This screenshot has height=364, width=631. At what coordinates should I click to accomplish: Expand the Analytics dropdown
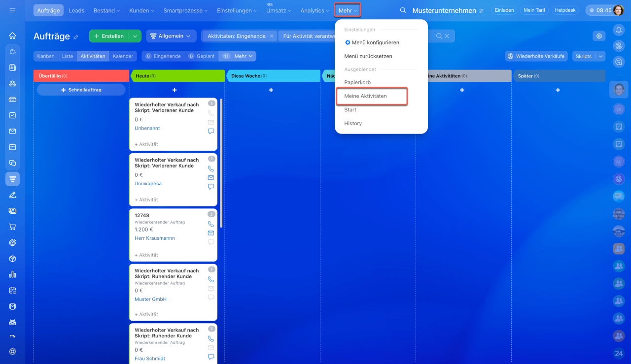coord(315,10)
